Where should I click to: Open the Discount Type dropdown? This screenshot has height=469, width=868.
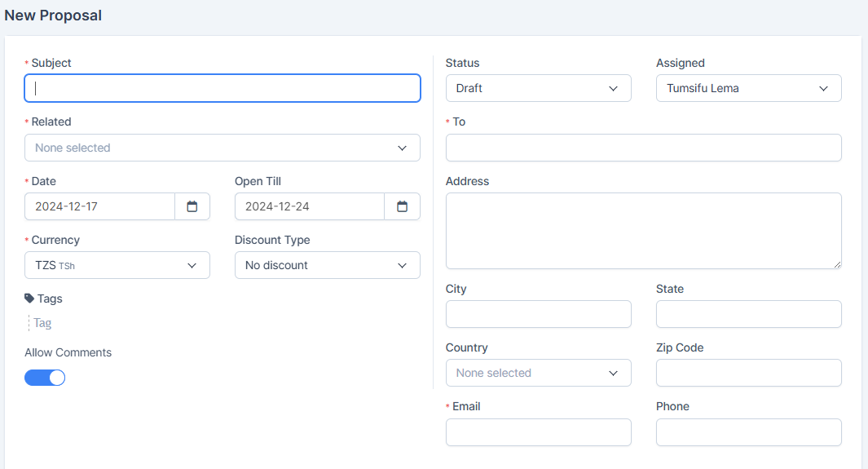coord(327,265)
